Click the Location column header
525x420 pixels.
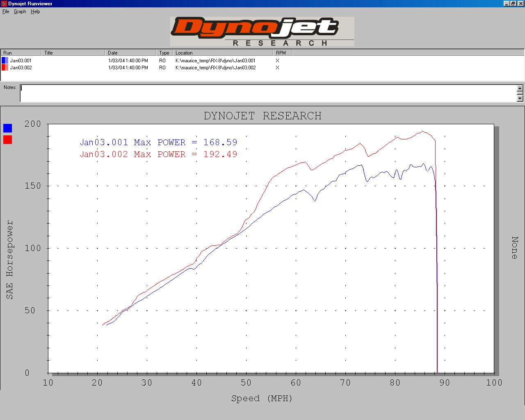(x=223, y=52)
